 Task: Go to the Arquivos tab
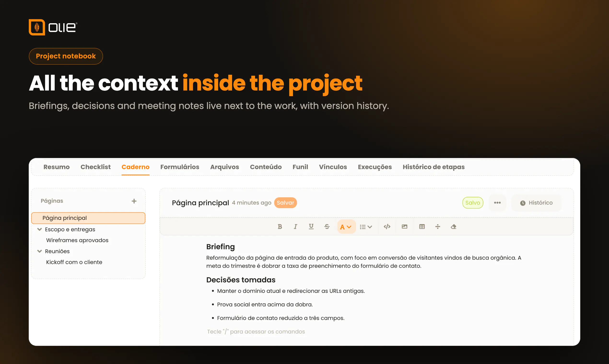(224, 167)
